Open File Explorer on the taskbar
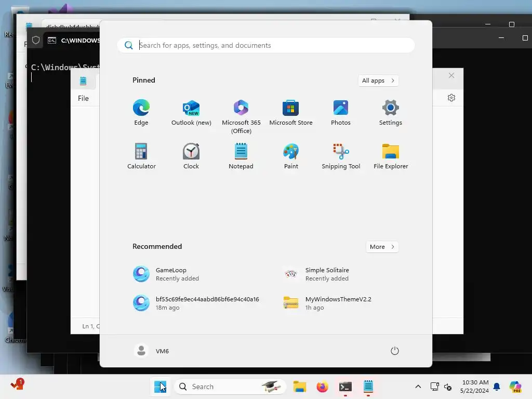The width and height of the screenshot is (532, 399). (300, 387)
